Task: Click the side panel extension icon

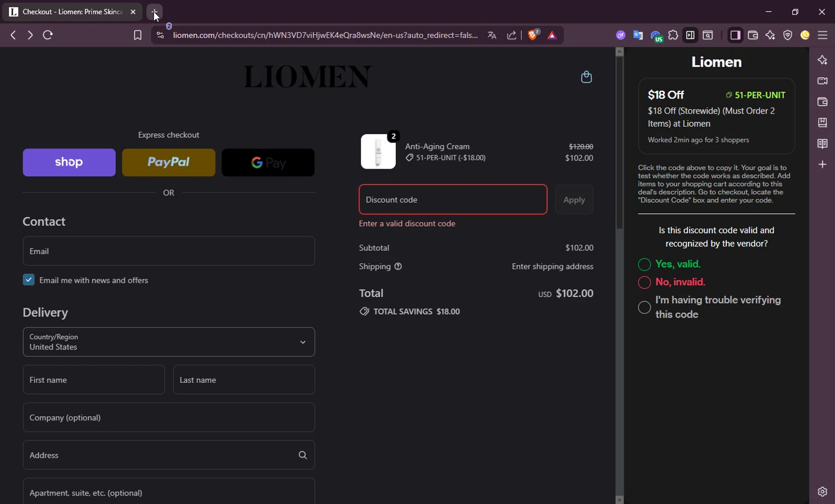Action: (690, 35)
